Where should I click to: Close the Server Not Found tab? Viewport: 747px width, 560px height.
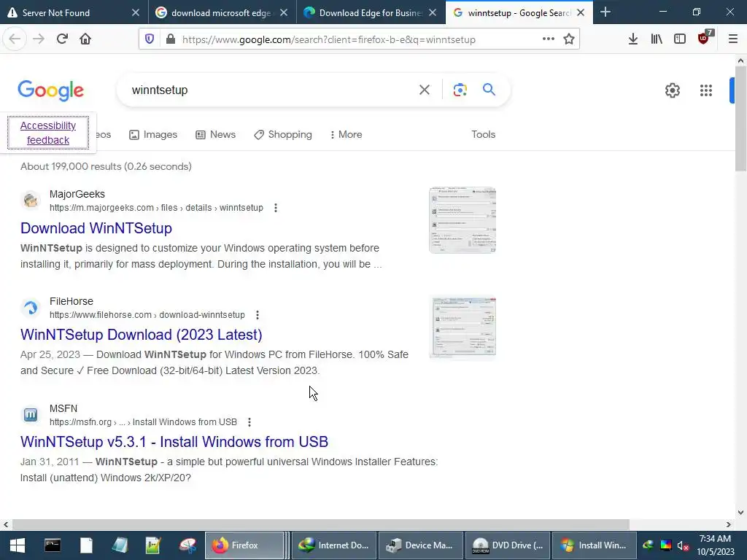click(136, 13)
